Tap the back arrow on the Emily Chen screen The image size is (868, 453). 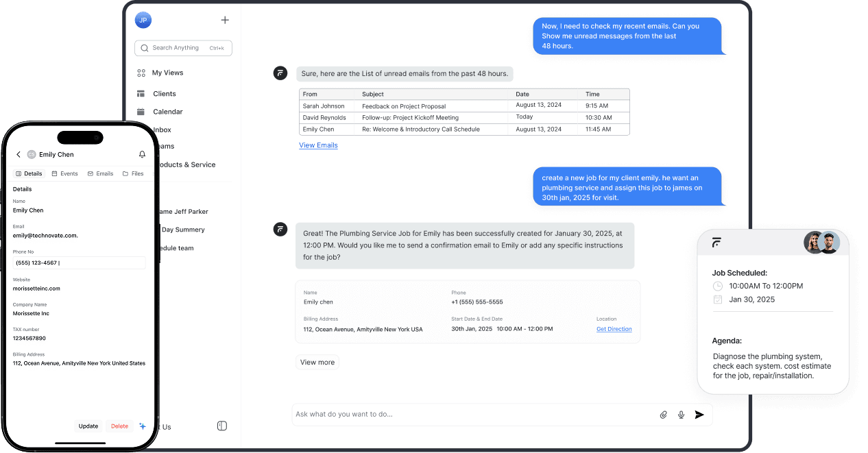point(19,154)
